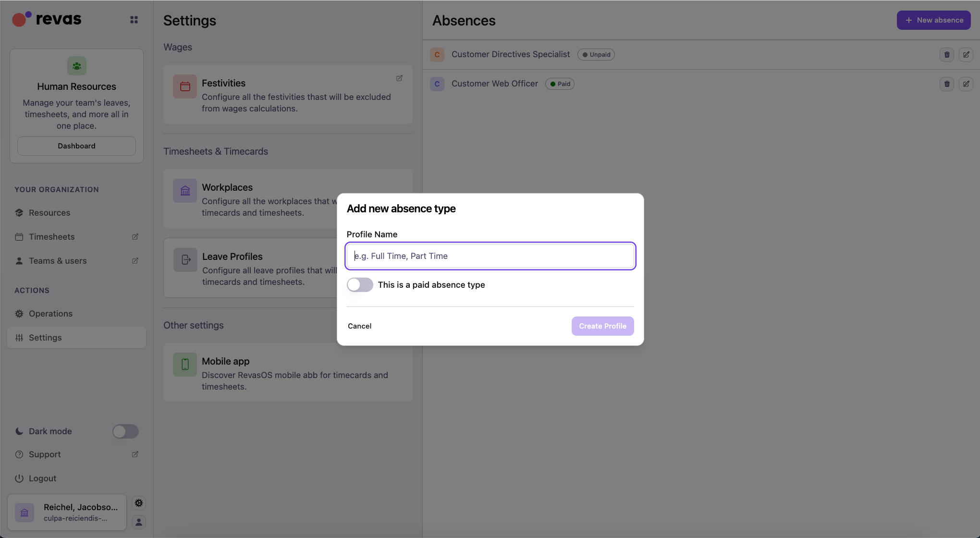This screenshot has height=538, width=980.
Task: Click the New absence button
Action: click(x=933, y=20)
